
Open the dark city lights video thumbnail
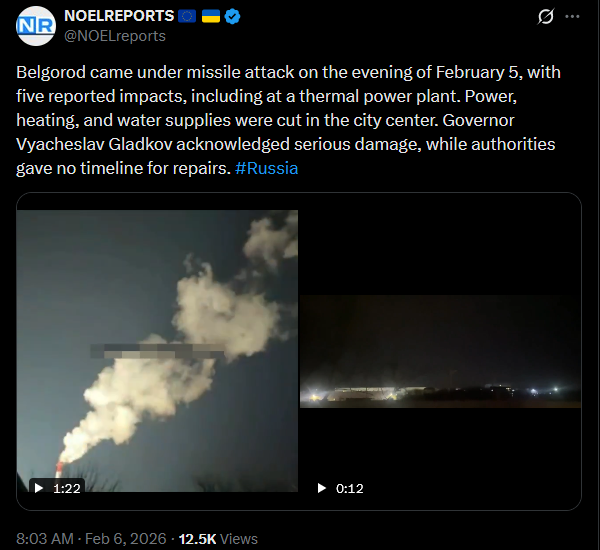pos(440,351)
